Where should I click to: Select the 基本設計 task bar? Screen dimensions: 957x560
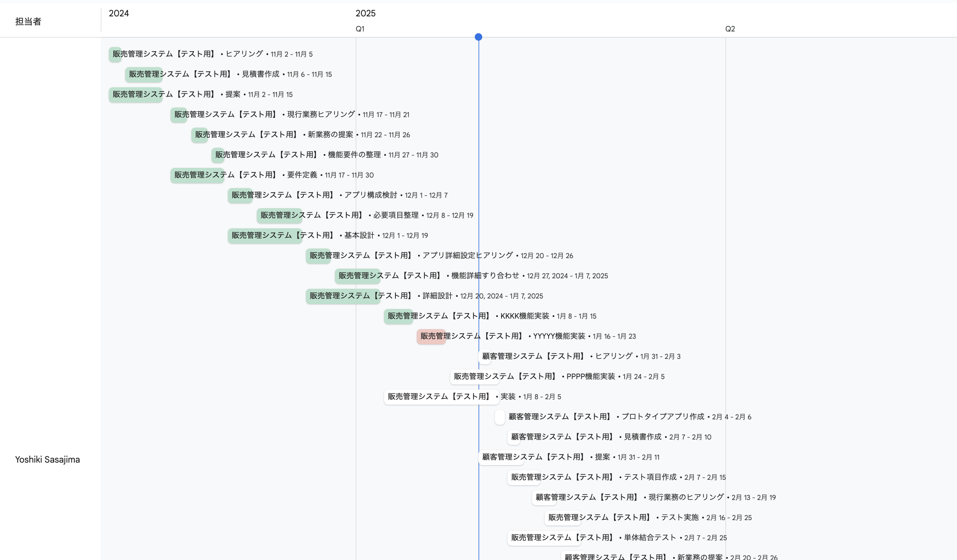click(264, 236)
